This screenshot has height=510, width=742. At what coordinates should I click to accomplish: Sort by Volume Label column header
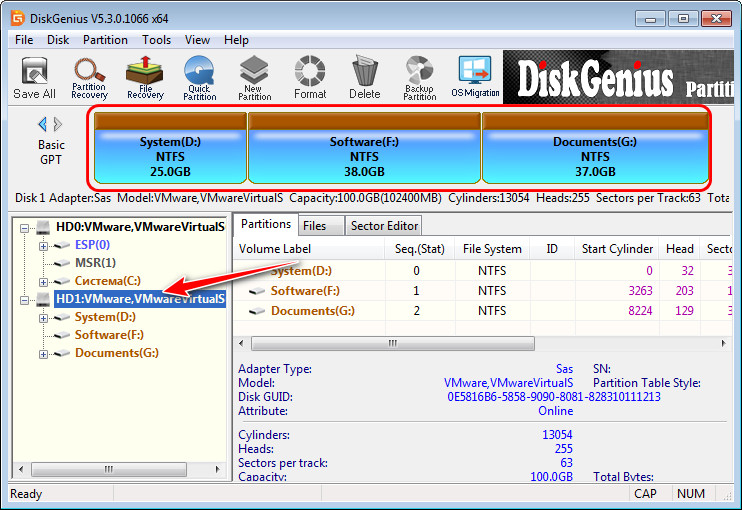coord(309,249)
